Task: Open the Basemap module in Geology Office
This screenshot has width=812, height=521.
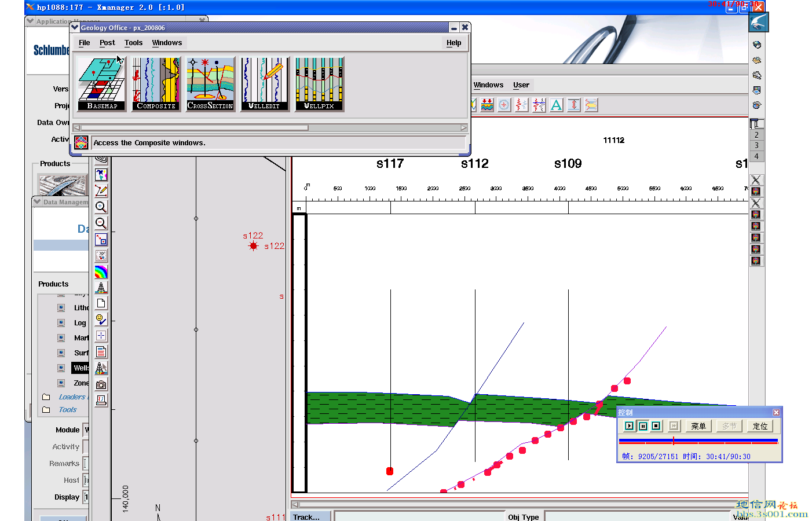Action: (x=102, y=84)
